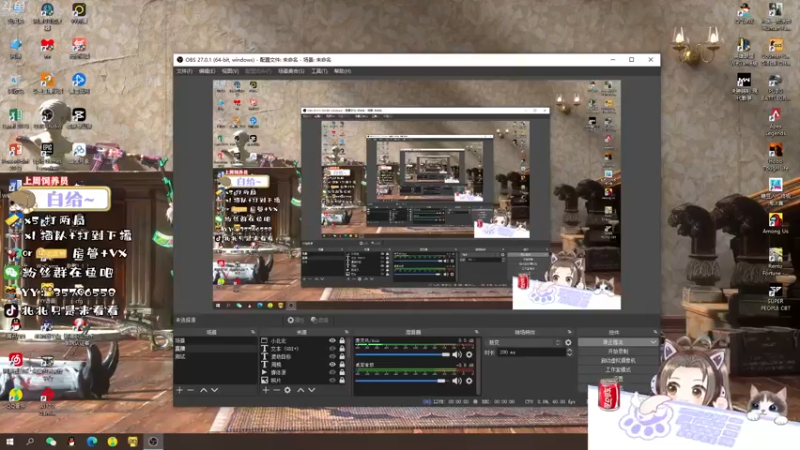Open the scene transition type dropdown

pyautogui.click(x=524, y=342)
